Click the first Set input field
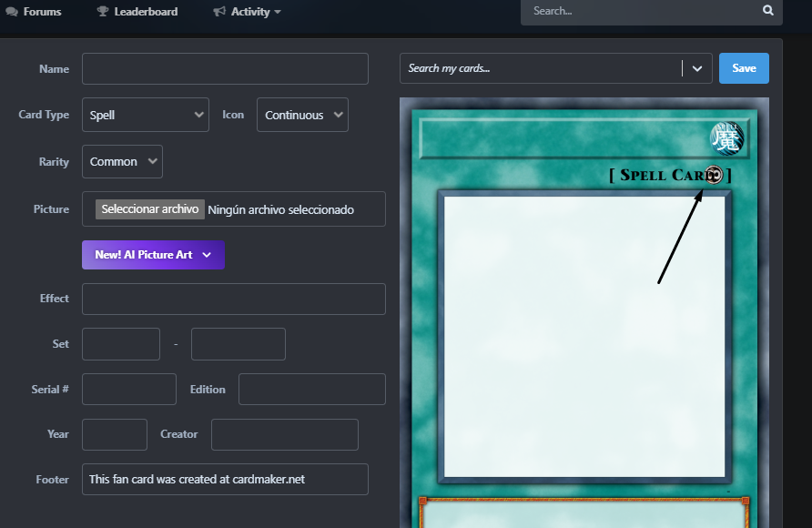Viewport: 812px width, 528px height. [121, 344]
